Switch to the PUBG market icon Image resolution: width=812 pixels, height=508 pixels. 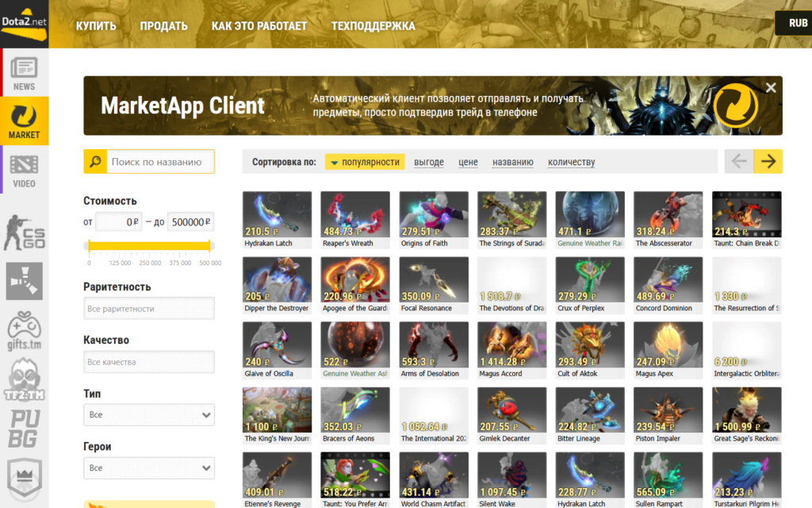tap(25, 429)
